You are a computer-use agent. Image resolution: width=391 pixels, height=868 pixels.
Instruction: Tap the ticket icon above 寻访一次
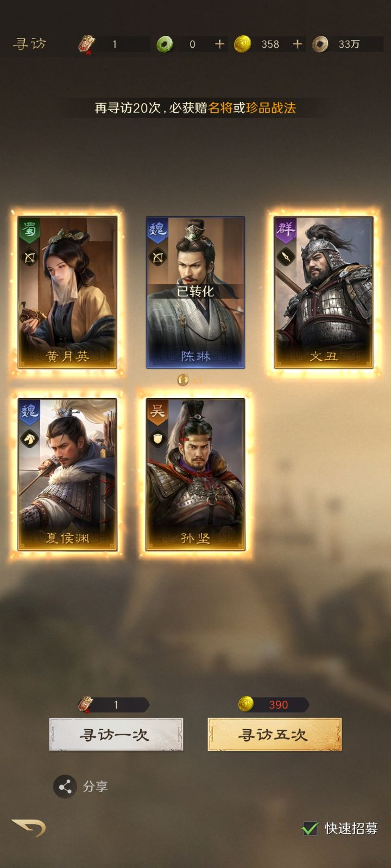tap(86, 704)
